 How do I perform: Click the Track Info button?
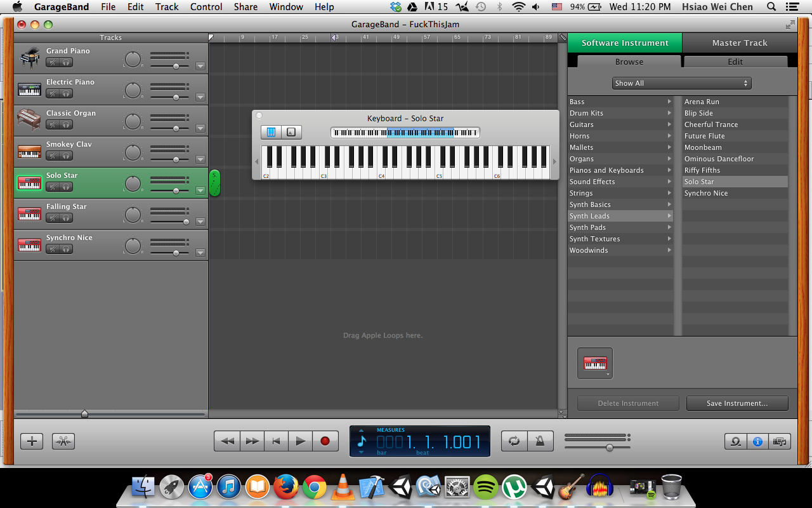[x=757, y=441]
